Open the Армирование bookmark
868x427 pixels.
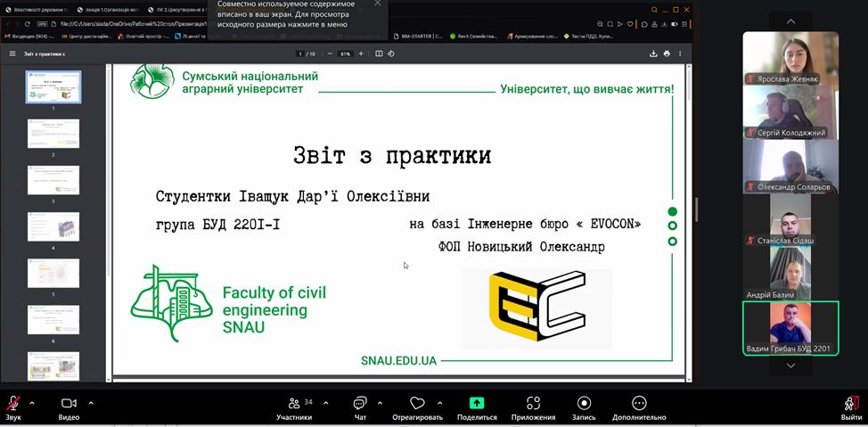532,37
